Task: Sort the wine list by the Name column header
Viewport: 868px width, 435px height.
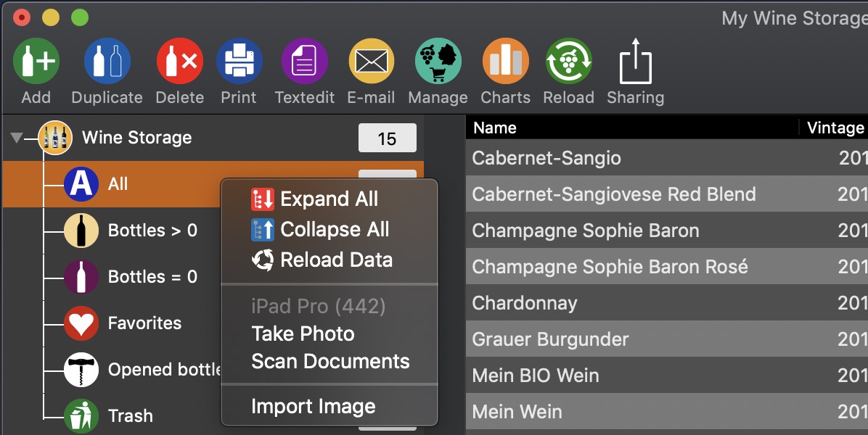Action: [x=632, y=128]
